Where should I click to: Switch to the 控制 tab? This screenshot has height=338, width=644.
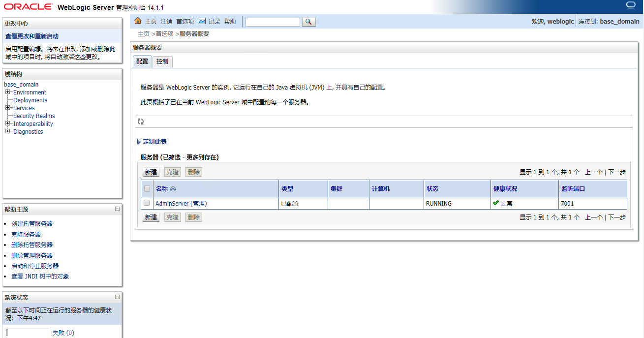162,61
